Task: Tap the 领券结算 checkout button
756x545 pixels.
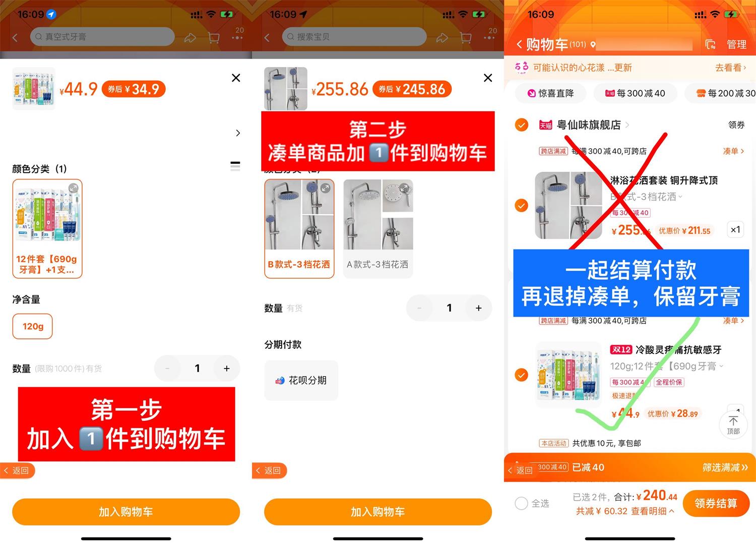Action: click(716, 503)
